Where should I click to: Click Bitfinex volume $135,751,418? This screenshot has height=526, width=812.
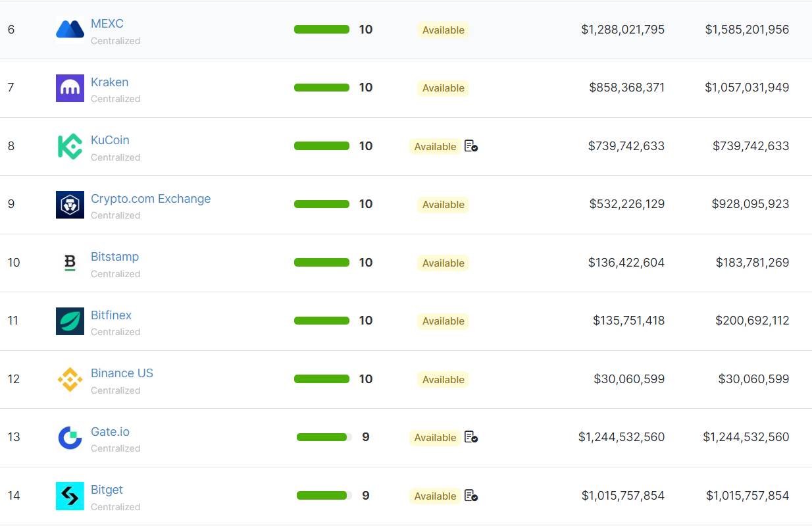(x=629, y=321)
